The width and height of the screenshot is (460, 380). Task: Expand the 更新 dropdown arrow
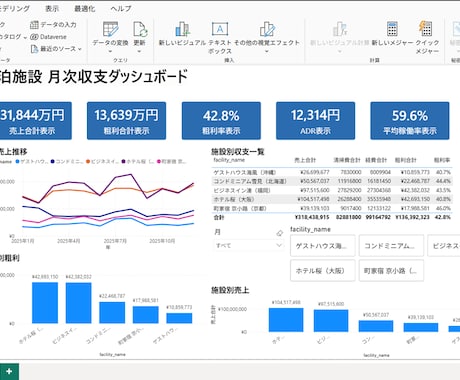pos(139,51)
